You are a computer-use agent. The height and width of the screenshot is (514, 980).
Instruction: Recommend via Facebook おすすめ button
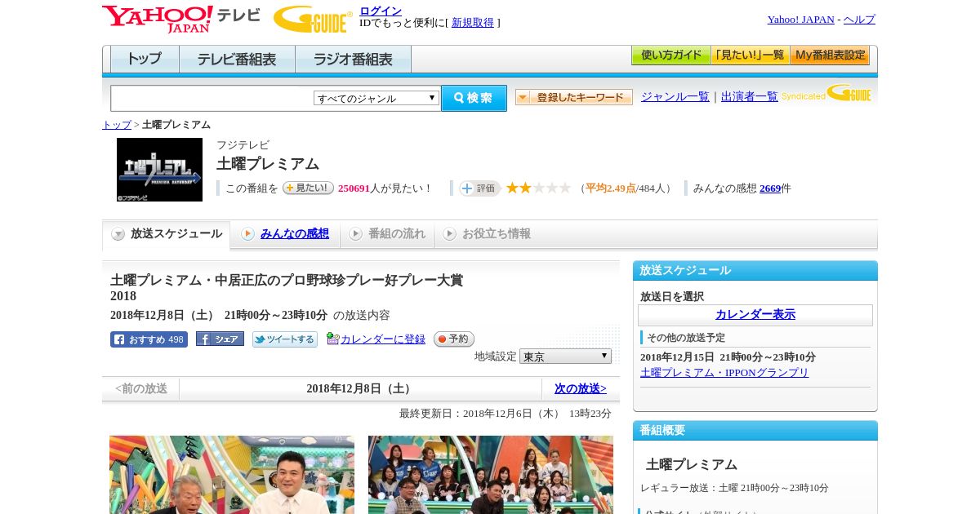click(149, 339)
